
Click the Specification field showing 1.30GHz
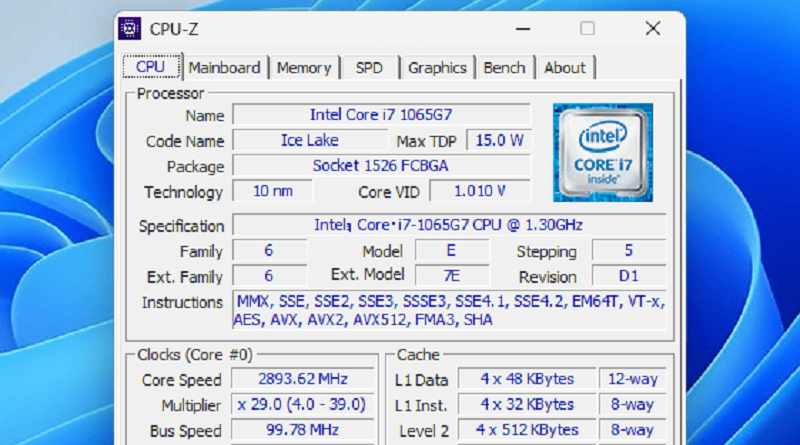click(449, 225)
